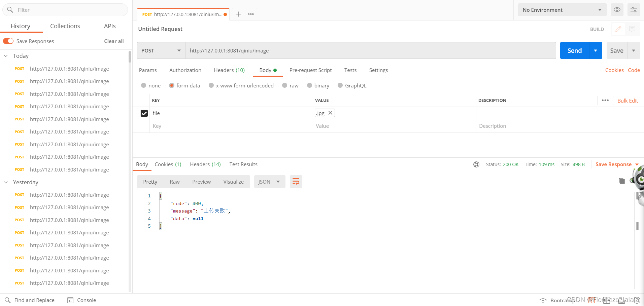Open the No Environment dropdown
This screenshot has height=306, width=644.
(x=562, y=10)
